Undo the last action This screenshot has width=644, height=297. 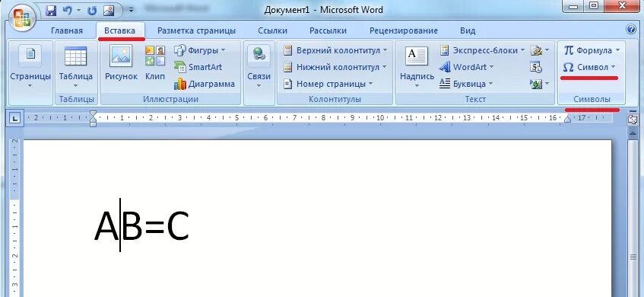[67, 11]
